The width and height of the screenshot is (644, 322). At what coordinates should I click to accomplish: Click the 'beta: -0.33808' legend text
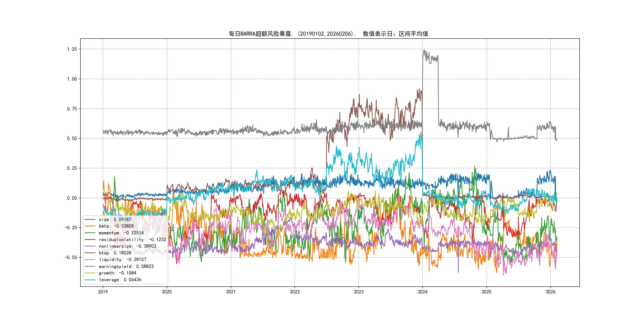(x=116, y=226)
